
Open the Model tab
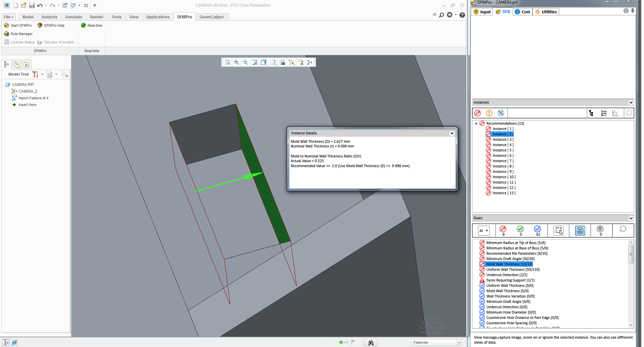tap(28, 17)
